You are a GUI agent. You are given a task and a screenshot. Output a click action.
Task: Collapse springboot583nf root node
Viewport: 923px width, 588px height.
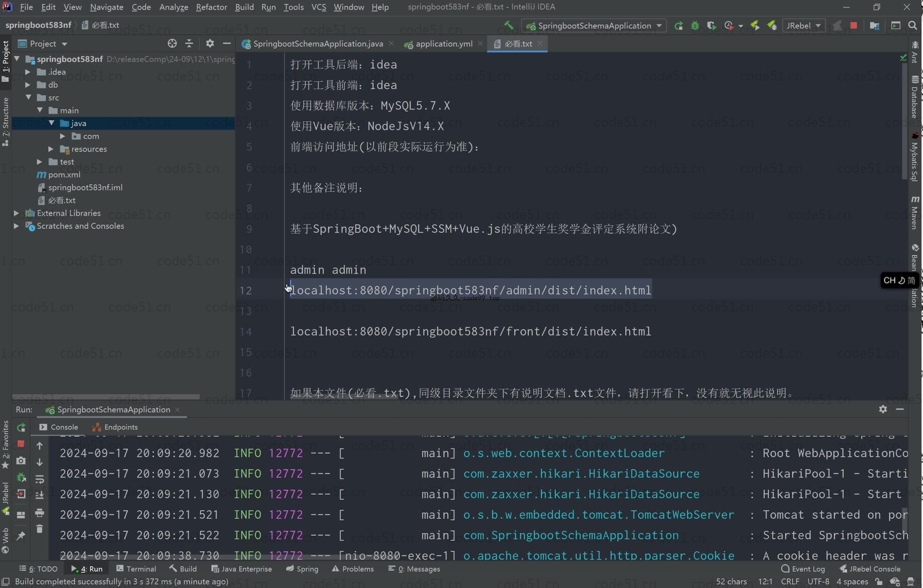(x=17, y=59)
